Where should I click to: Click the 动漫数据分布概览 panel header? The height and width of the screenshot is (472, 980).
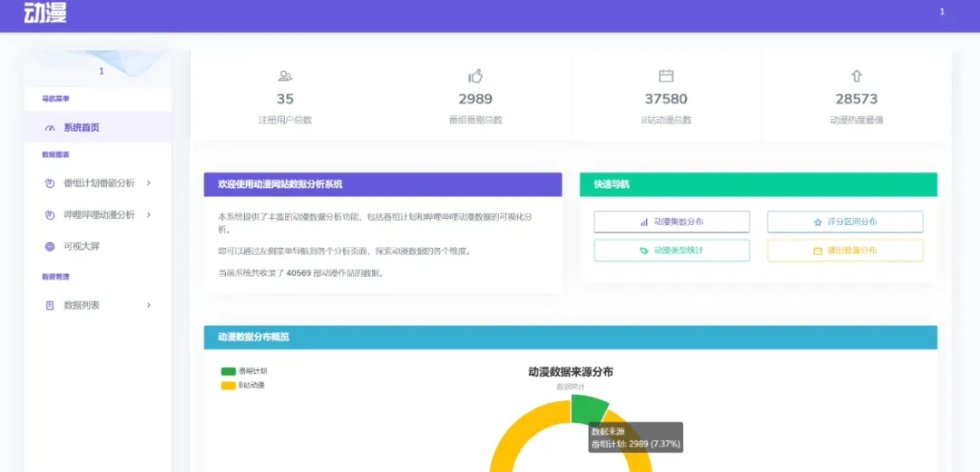(571, 338)
